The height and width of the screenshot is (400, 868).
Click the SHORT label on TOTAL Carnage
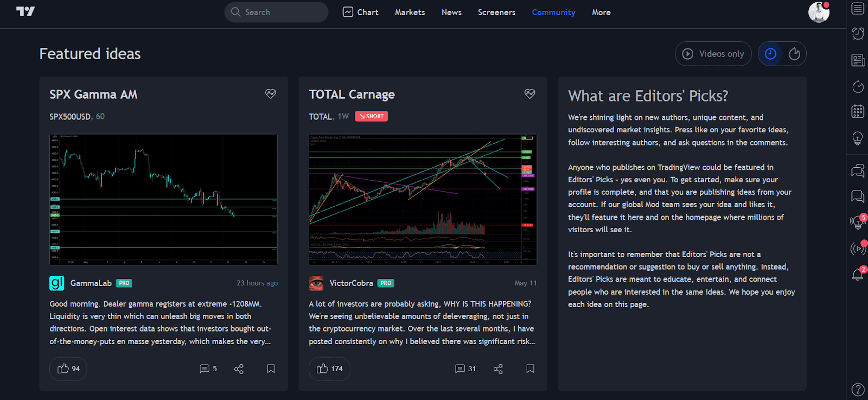coord(372,116)
